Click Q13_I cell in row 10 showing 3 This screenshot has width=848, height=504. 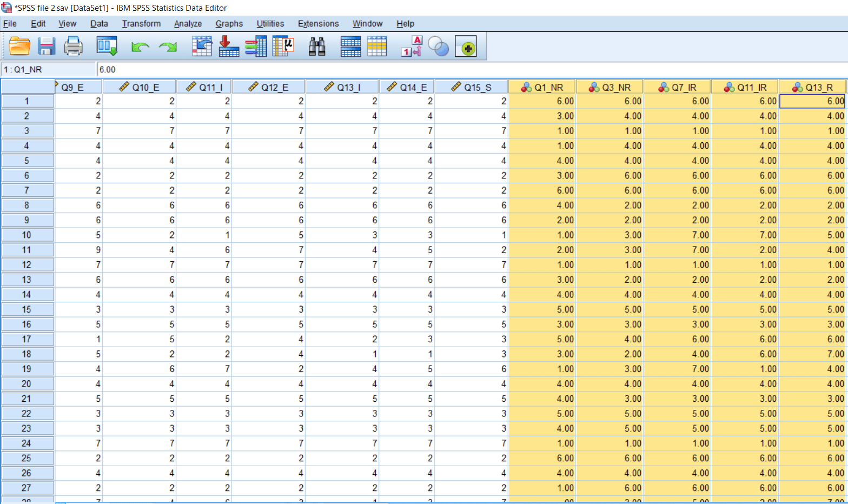point(342,235)
